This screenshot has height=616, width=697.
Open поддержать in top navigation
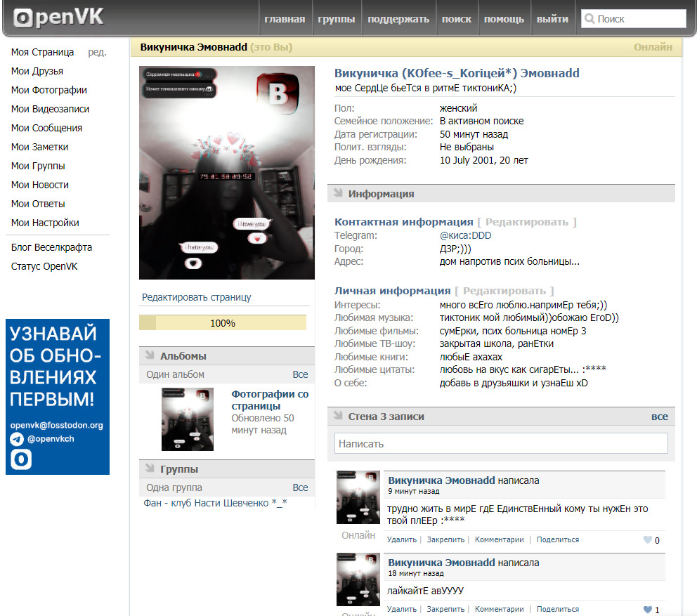coord(398,19)
